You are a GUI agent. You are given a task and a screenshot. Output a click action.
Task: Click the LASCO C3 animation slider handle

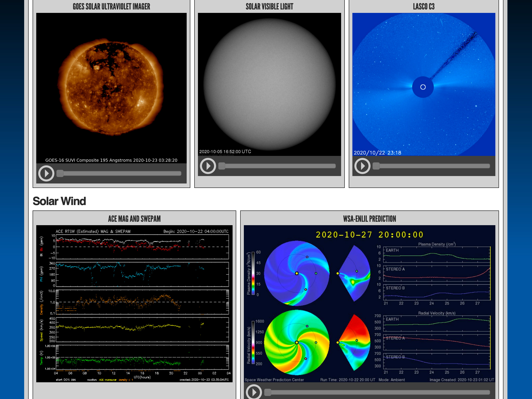(376, 166)
